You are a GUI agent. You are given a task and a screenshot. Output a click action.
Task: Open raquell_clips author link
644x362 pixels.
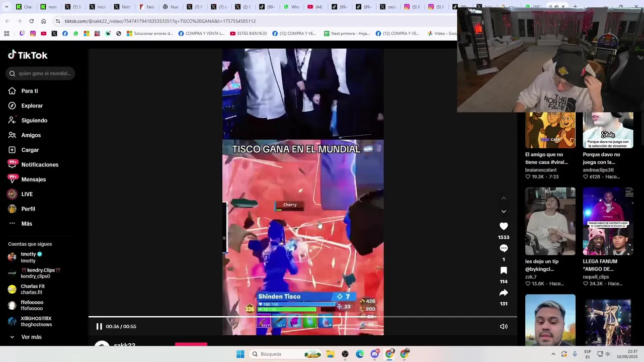click(x=596, y=277)
